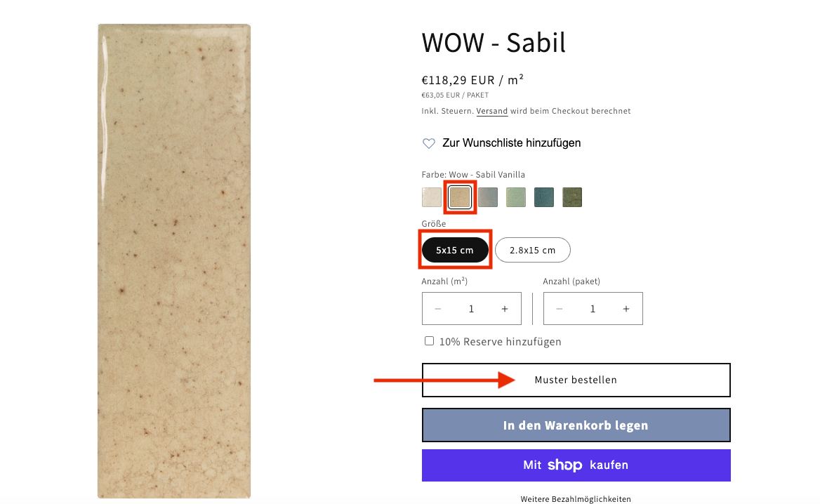
Task: Pick the cream white color swatch
Action: point(432,197)
